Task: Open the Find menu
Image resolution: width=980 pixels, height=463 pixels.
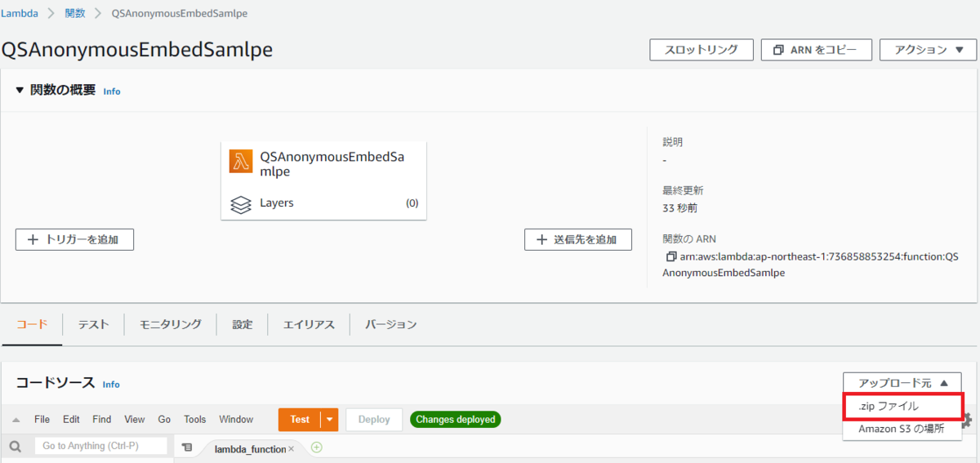Action: pos(102,420)
